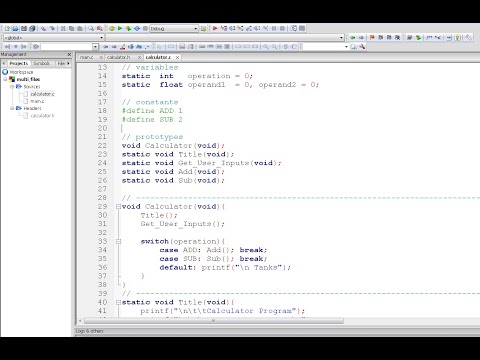Select the Symbols tab in Management panel
Screen dimensions: 480x360
click(41, 63)
